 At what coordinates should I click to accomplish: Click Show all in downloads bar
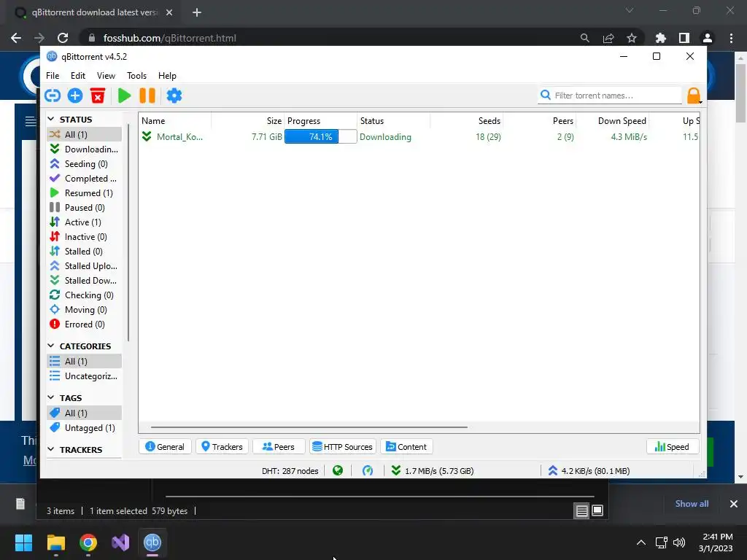tap(692, 504)
